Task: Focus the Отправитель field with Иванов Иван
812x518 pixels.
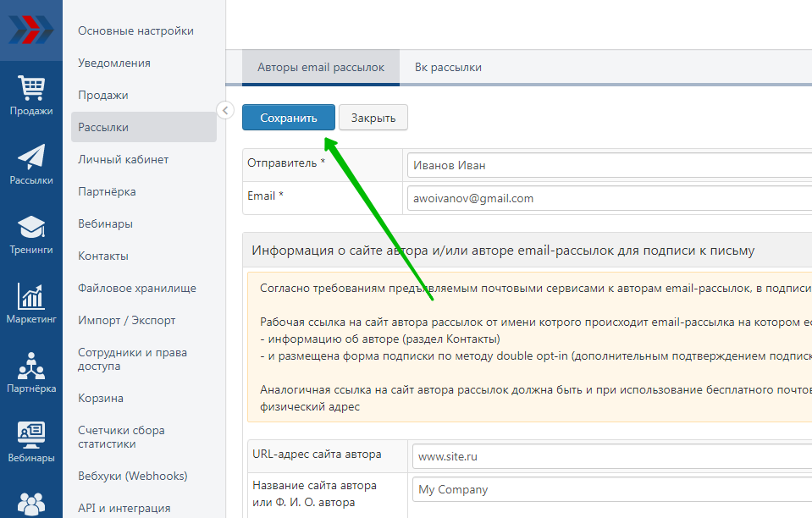Action: [610, 165]
